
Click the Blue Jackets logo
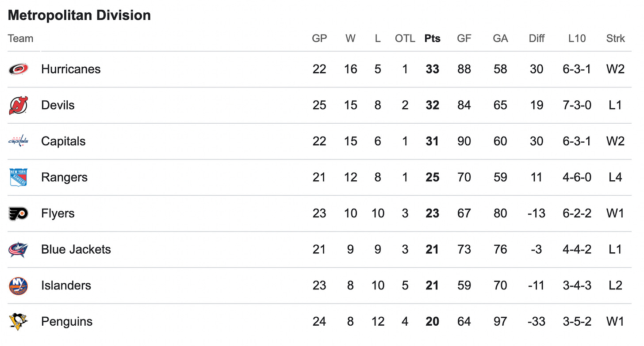click(18, 250)
